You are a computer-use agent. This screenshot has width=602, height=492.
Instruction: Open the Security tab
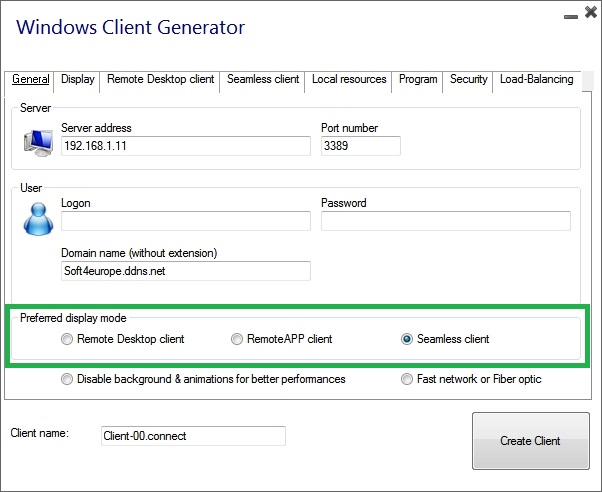tap(468, 79)
